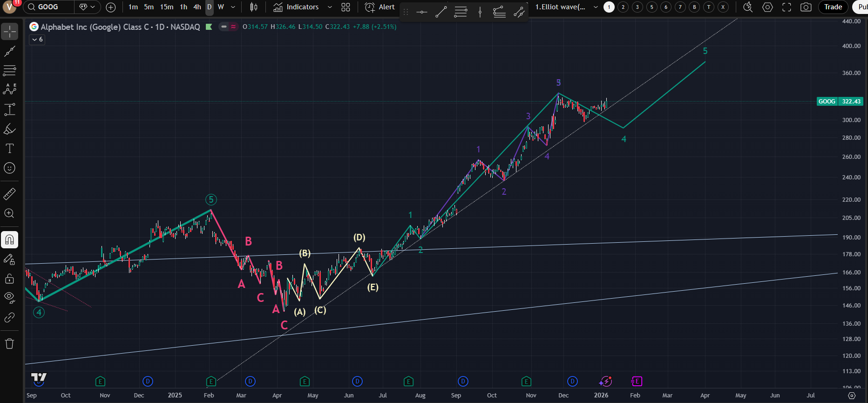
Task: Expand the time interval dropdown arrow
Action: point(233,7)
